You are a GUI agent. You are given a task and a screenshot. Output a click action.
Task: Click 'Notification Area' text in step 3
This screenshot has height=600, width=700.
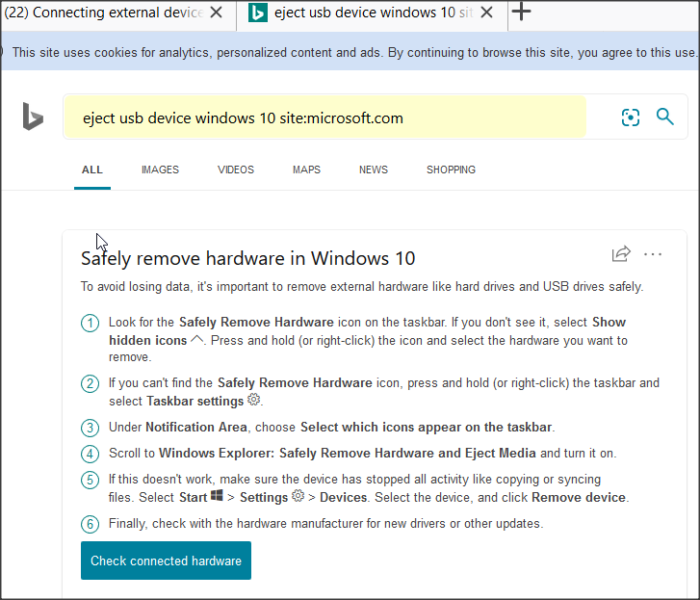click(x=196, y=428)
